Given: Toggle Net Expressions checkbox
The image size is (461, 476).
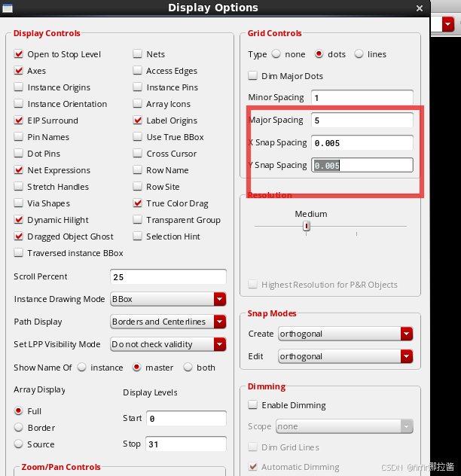Looking at the screenshot, I should tap(19, 170).
